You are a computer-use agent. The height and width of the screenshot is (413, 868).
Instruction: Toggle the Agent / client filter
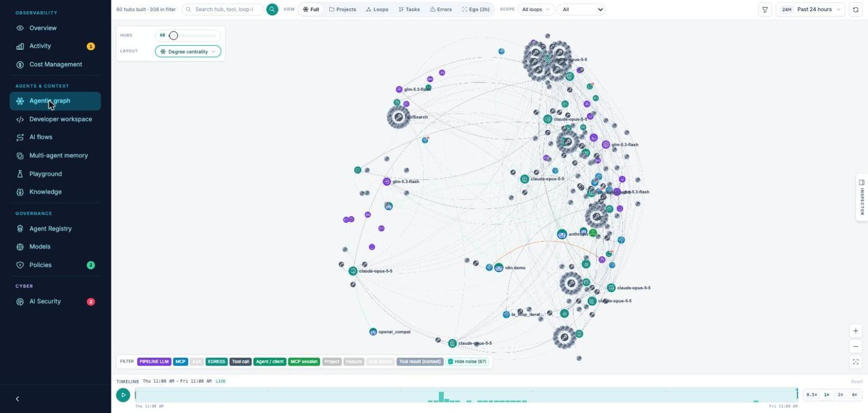[x=270, y=362]
